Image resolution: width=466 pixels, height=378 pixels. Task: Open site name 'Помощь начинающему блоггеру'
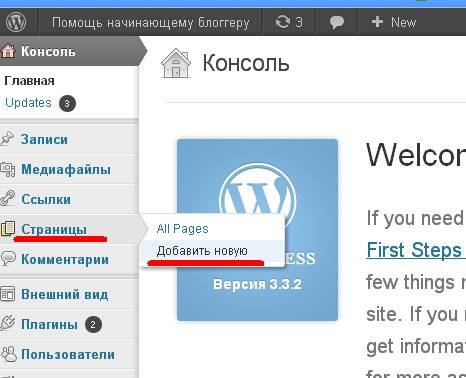pos(151,23)
